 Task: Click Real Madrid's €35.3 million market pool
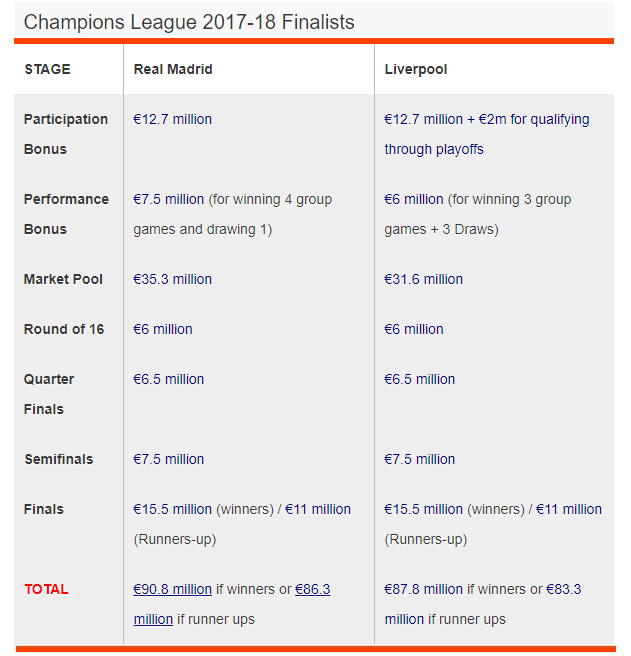[172, 279]
